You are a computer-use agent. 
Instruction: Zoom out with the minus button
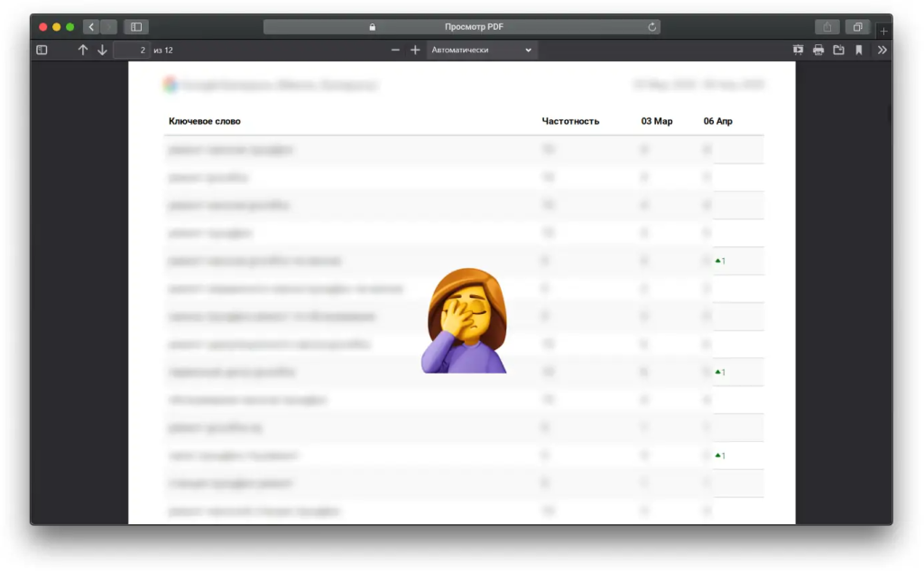(x=395, y=51)
